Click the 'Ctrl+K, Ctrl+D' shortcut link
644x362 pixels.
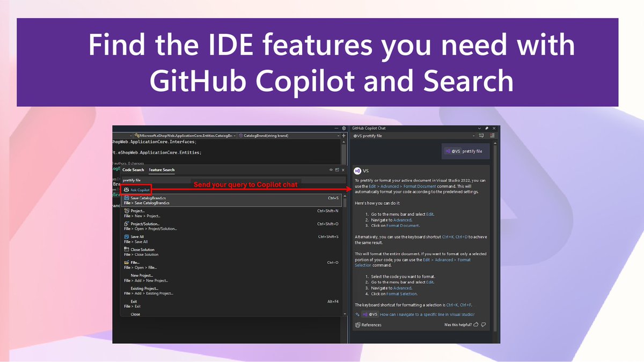point(455,237)
